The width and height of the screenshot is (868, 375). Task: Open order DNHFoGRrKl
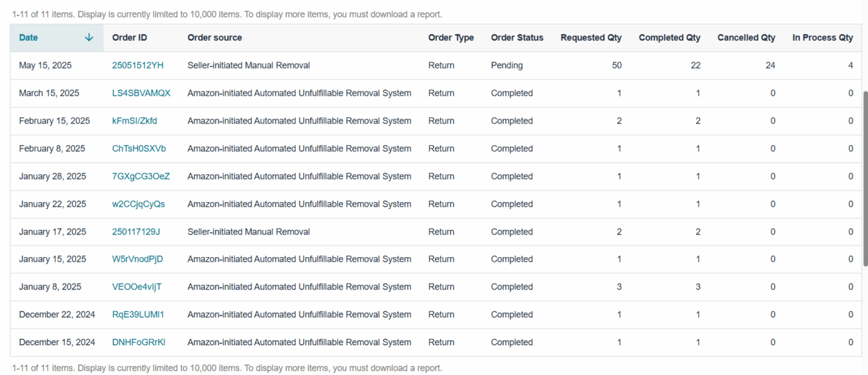tap(138, 342)
